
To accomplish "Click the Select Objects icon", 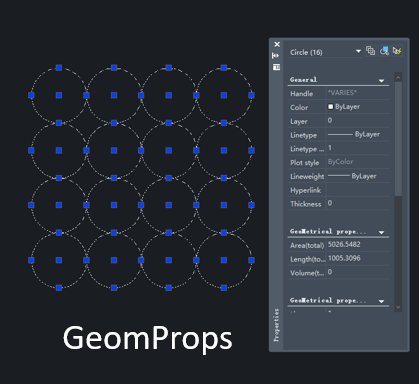I will point(384,51).
